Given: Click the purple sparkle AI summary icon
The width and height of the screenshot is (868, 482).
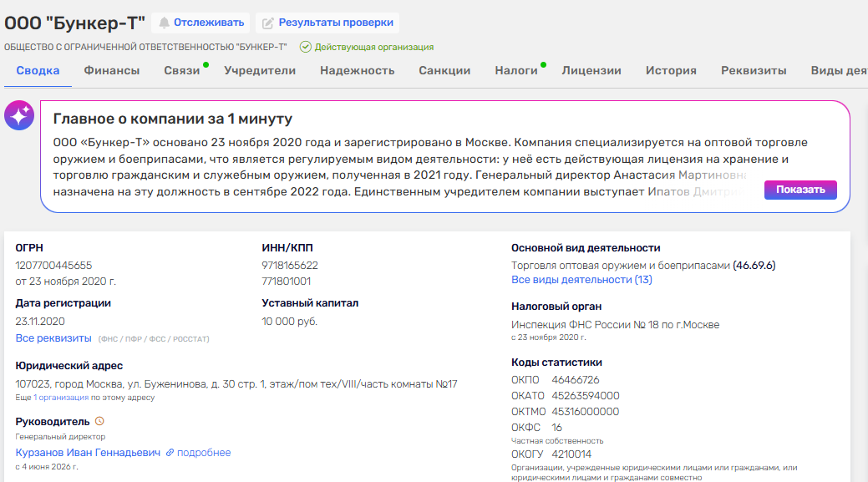Looking at the screenshot, I should pos(19,115).
